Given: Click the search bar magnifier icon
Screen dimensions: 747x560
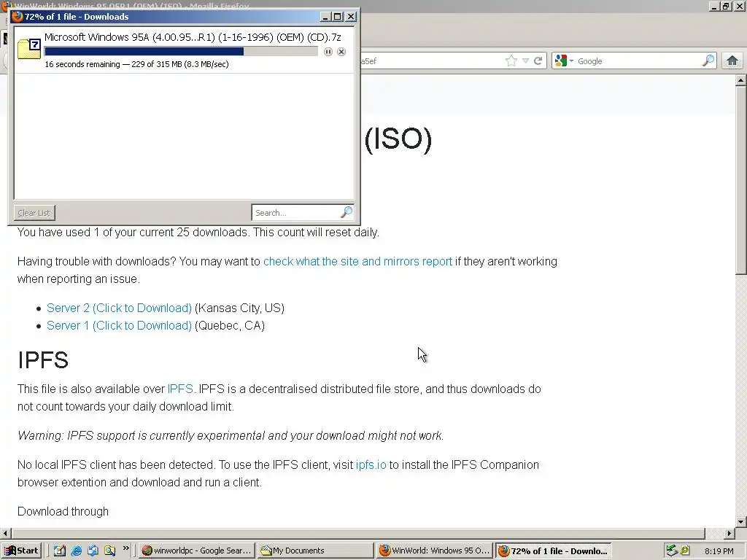Looking at the screenshot, I should [x=708, y=61].
